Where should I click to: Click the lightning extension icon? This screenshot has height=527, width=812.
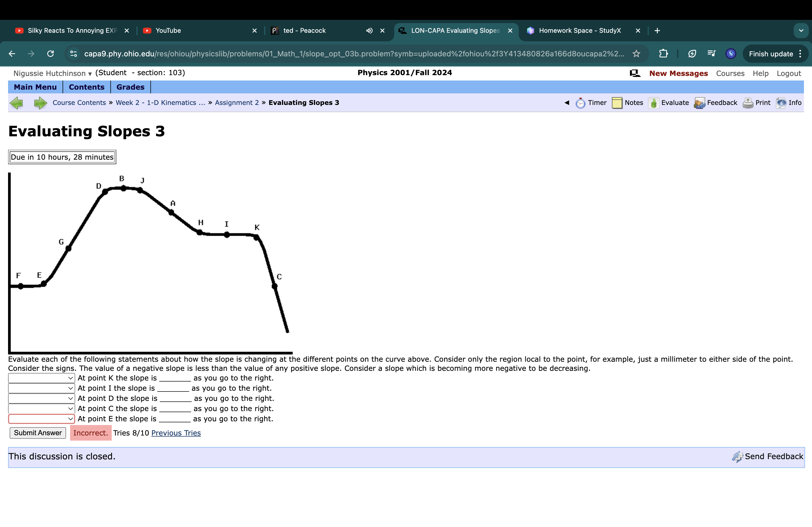[692, 54]
